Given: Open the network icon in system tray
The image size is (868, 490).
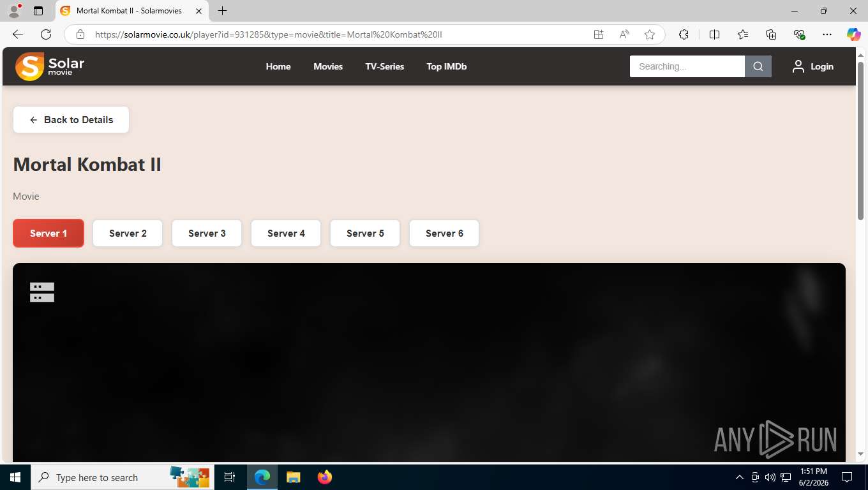Looking at the screenshot, I should coord(786,477).
